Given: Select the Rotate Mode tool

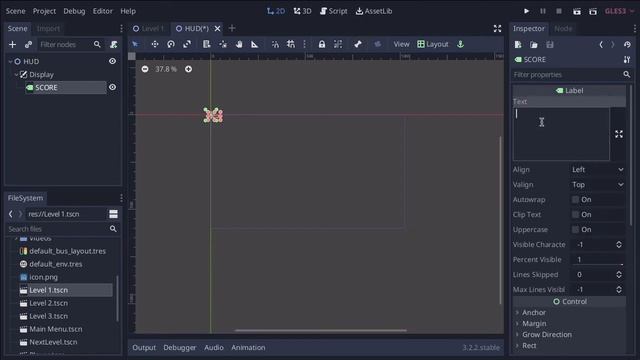Looking at the screenshot, I should (x=171, y=44).
